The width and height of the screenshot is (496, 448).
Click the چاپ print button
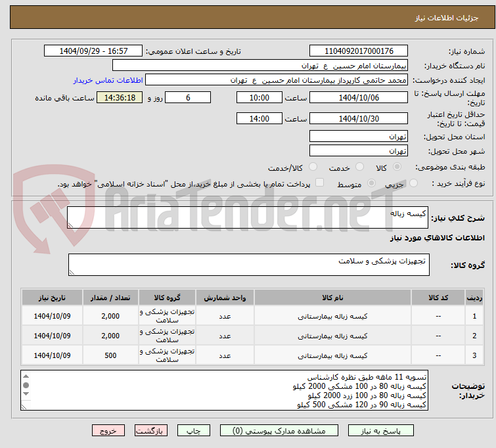tap(194, 431)
